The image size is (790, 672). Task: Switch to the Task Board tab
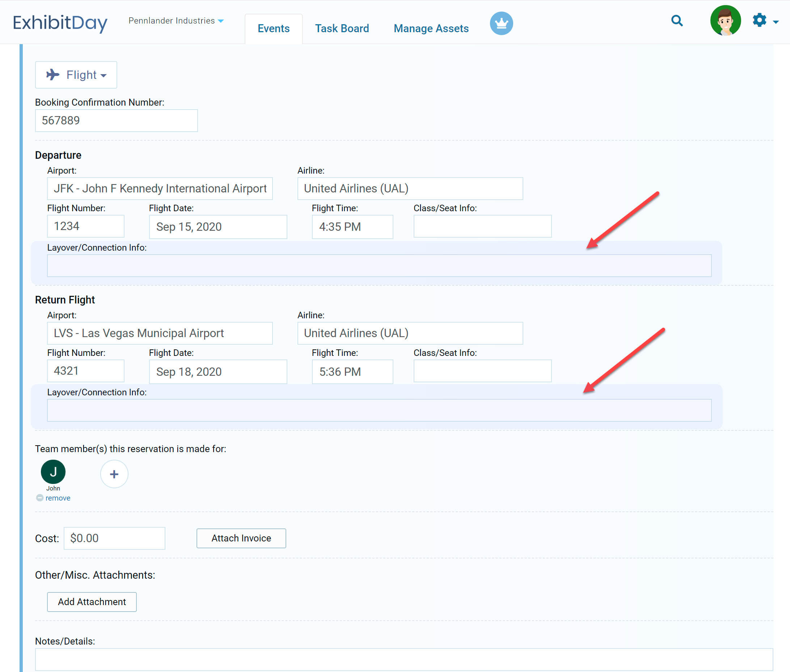342,29
